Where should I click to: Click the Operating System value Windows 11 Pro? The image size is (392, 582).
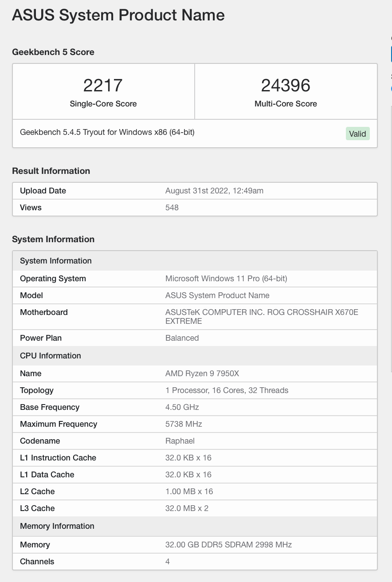coord(226,279)
